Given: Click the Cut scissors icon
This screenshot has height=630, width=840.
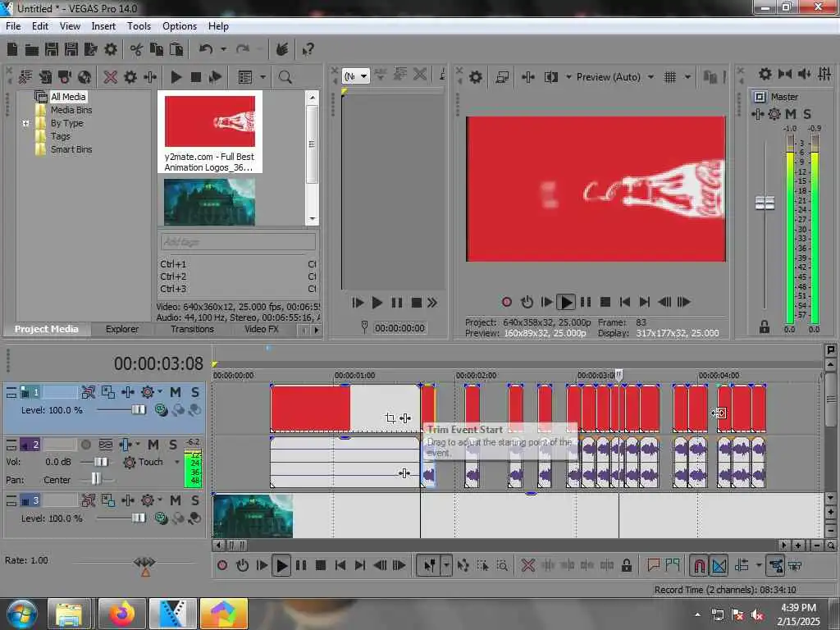Looking at the screenshot, I should [x=136, y=50].
